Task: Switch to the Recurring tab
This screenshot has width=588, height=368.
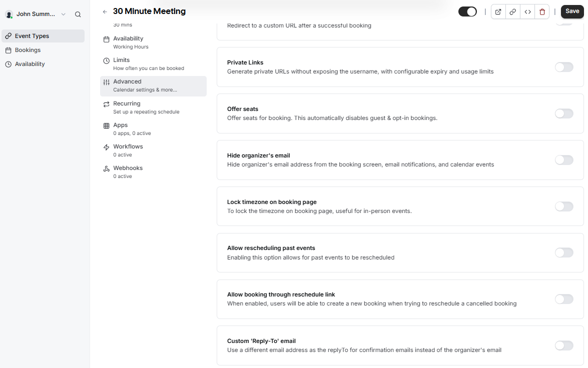Action: 153,107
